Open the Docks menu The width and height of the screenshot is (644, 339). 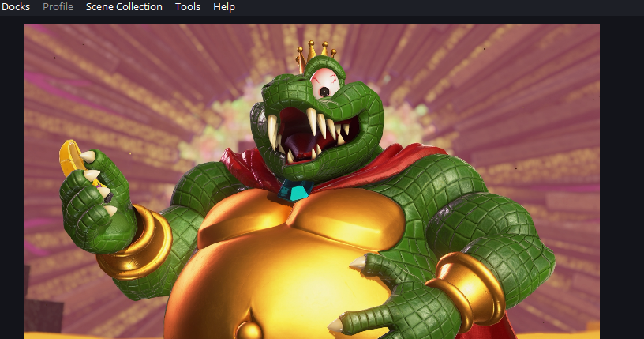click(16, 7)
